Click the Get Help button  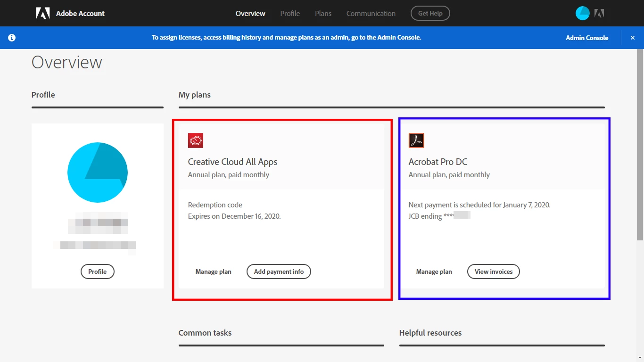point(430,13)
